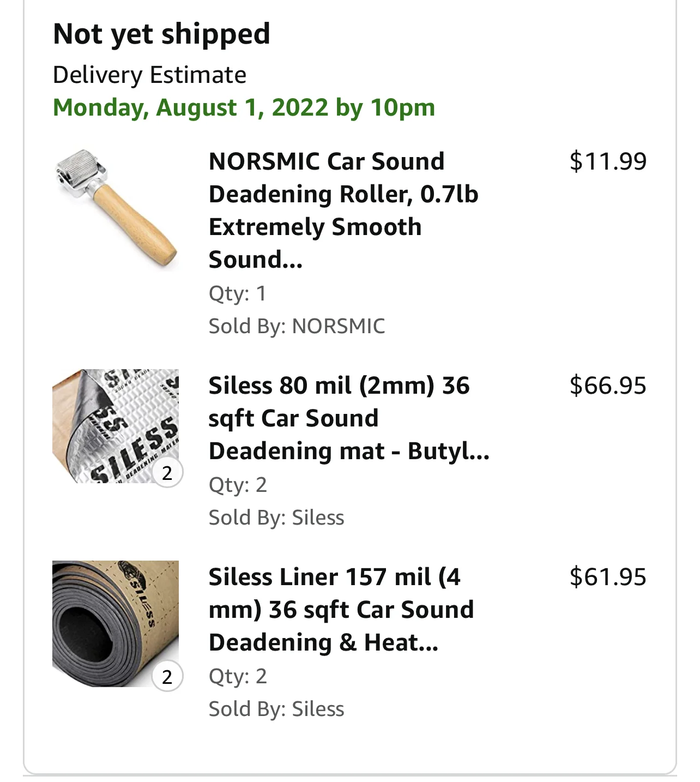Open the Siless Liner roll thumbnail
Image resolution: width=700 pixels, height=782 pixels.
click(116, 623)
